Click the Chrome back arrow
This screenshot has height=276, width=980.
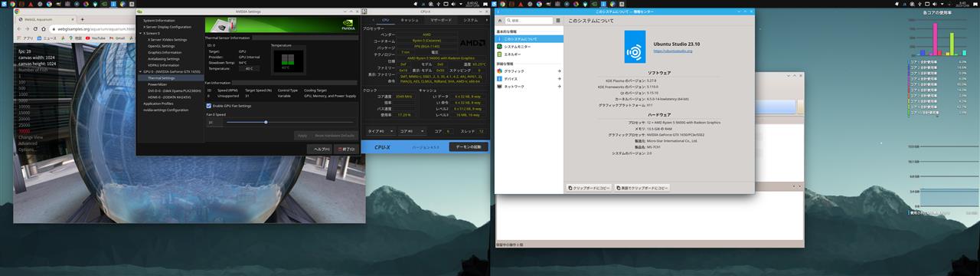coord(18,28)
